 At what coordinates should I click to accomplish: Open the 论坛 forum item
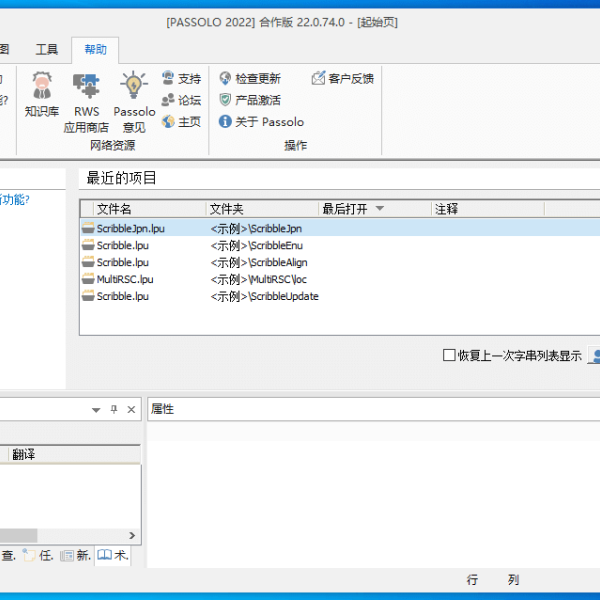(x=181, y=100)
